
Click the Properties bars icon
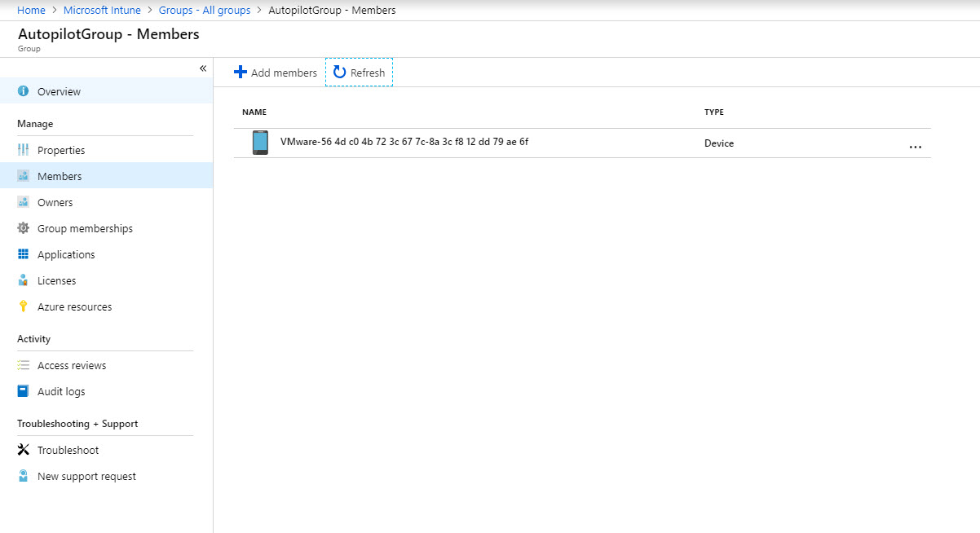click(23, 150)
